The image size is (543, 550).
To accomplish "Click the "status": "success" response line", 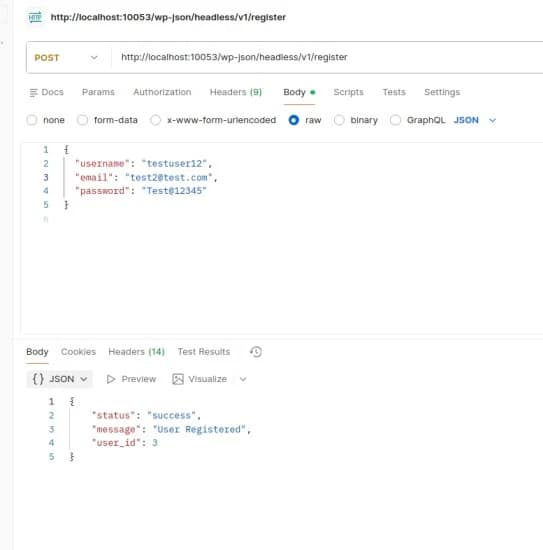I will (146, 415).
